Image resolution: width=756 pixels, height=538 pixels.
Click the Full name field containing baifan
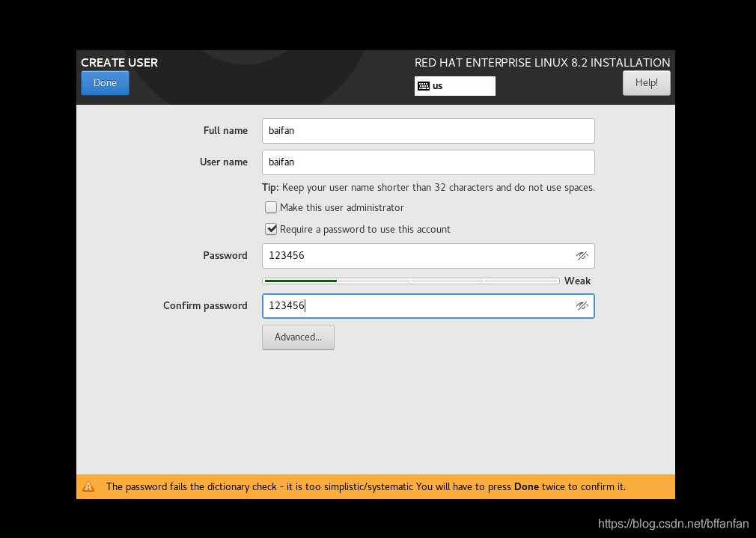click(x=428, y=131)
